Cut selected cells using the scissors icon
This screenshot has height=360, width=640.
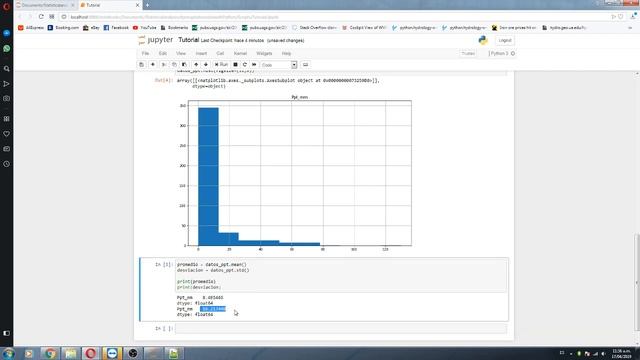click(x=163, y=64)
